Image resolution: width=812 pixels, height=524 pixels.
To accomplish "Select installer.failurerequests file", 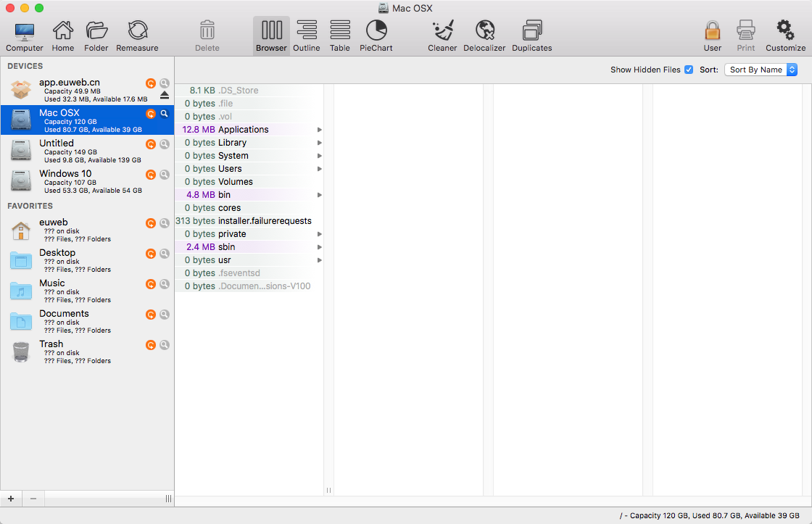I will (x=249, y=220).
